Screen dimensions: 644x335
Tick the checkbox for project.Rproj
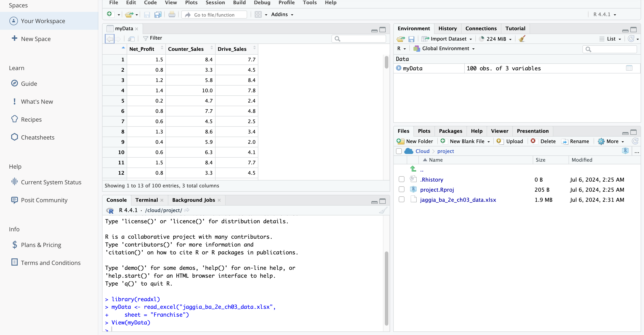(402, 189)
